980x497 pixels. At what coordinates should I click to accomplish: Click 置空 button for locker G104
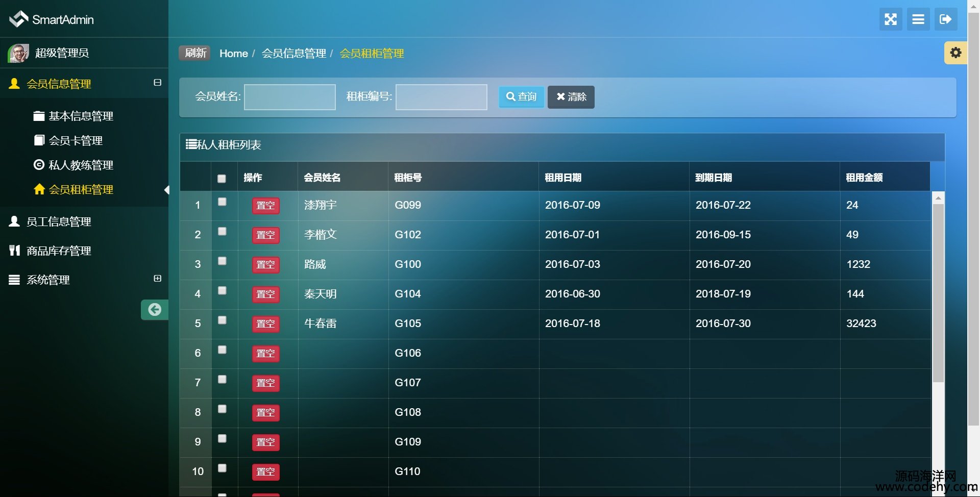coord(265,294)
